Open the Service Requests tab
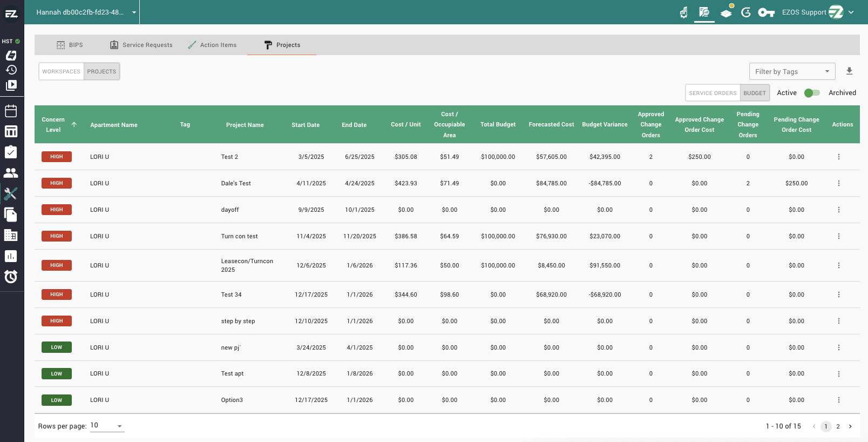 141,45
